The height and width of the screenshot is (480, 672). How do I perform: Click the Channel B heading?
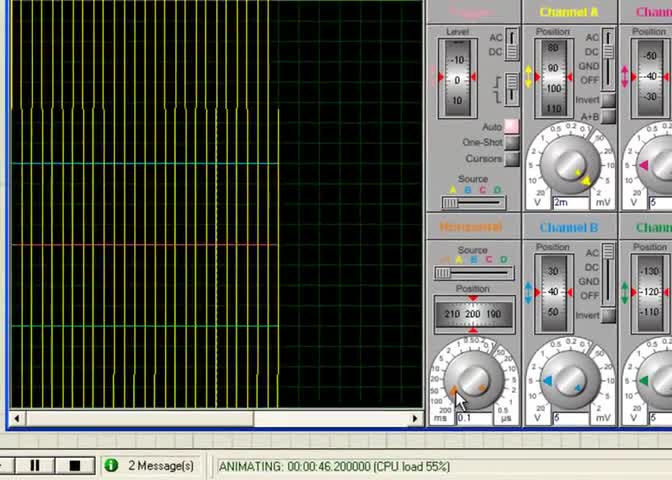click(x=568, y=228)
